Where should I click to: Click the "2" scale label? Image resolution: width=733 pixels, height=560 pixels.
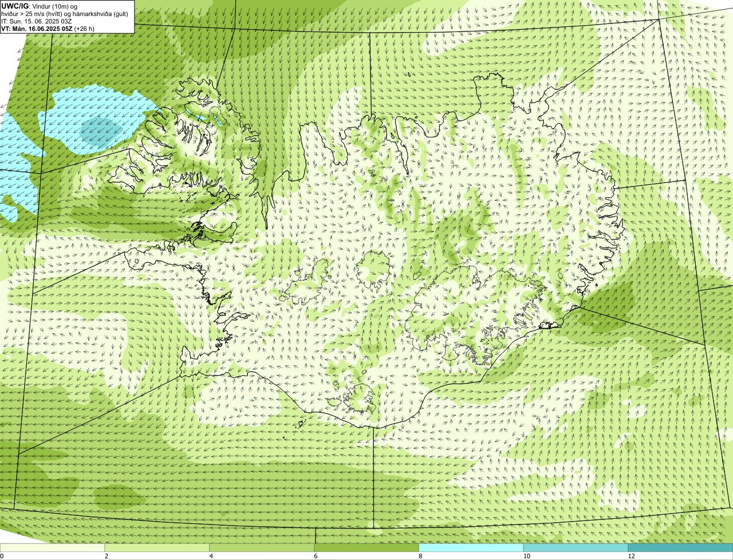pos(107,556)
